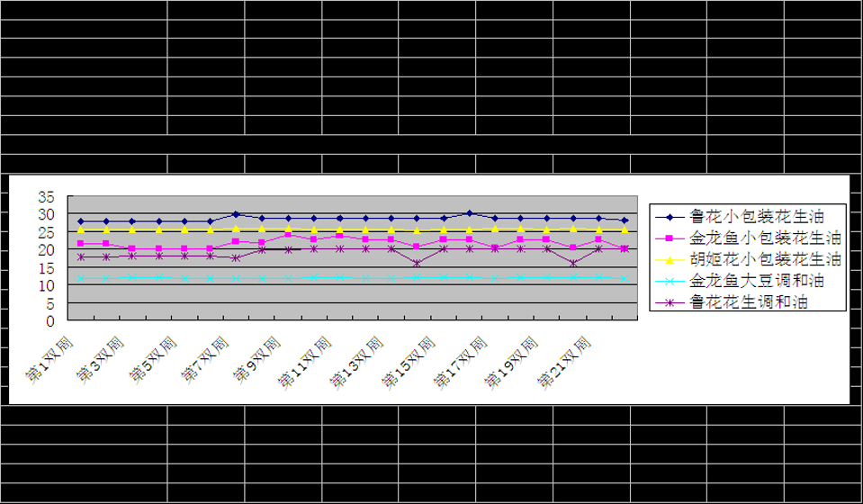The width and height of the screenshot is (863, 504).
Task: Select the 鲁花花生调和油 legend label
Action: [749, 302]
